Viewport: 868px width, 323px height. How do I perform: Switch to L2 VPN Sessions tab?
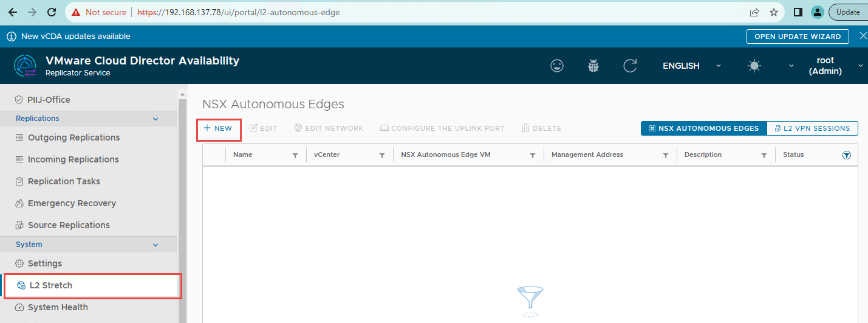812,128
